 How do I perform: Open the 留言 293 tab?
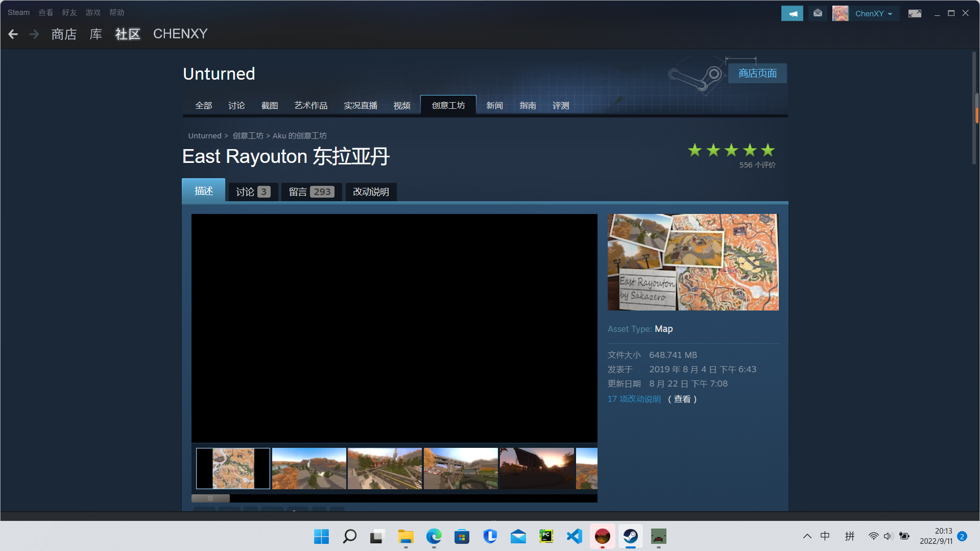312,192
